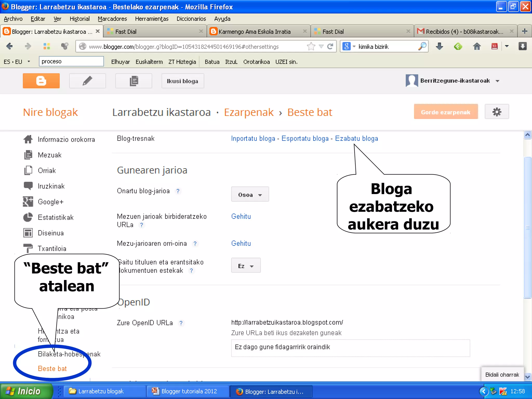This screenshot has height=399, width=532.
Task: Open Txantiloia in the sidebar
Action: click(52, 249)
